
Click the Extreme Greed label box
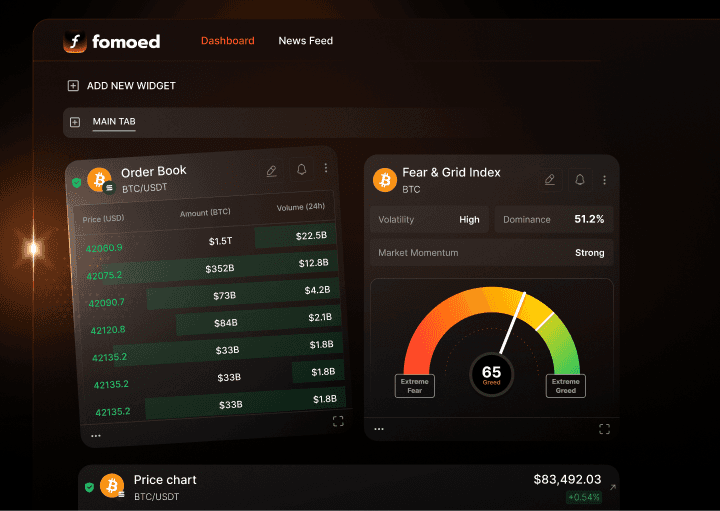[x=566, y=386]
